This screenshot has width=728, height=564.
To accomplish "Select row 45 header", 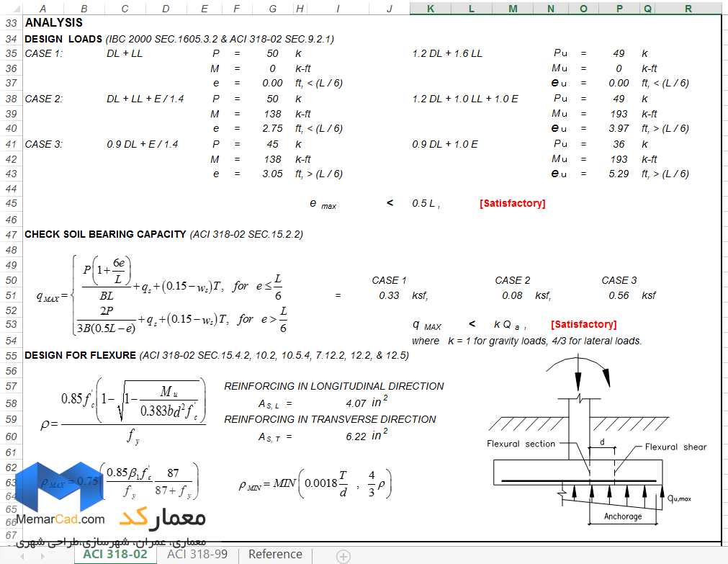I will coord(11,203).
